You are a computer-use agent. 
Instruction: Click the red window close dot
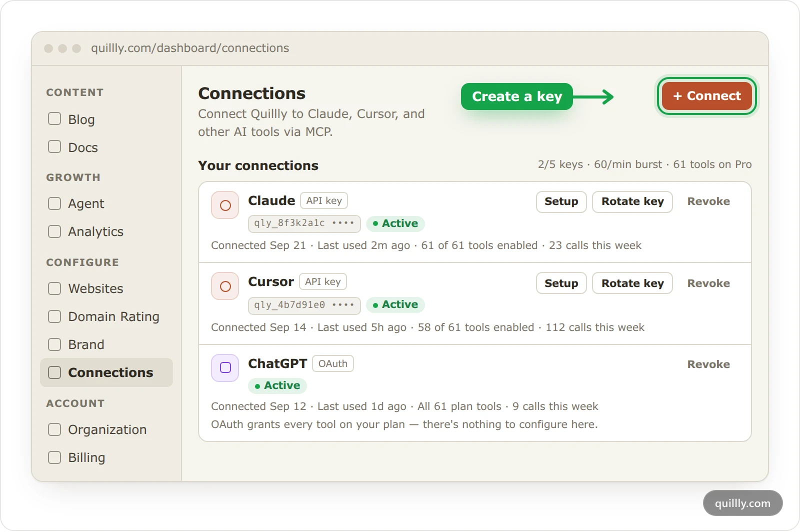pos(48,48)
